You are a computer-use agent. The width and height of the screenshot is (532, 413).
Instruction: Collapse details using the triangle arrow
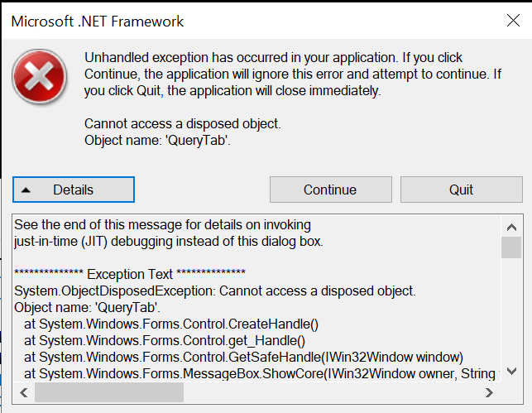click(27, 190)
